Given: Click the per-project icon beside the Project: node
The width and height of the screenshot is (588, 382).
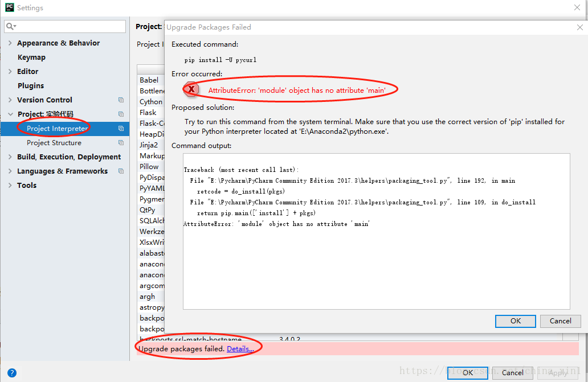Looking at the screenshot, I should [x=121, y=114].
